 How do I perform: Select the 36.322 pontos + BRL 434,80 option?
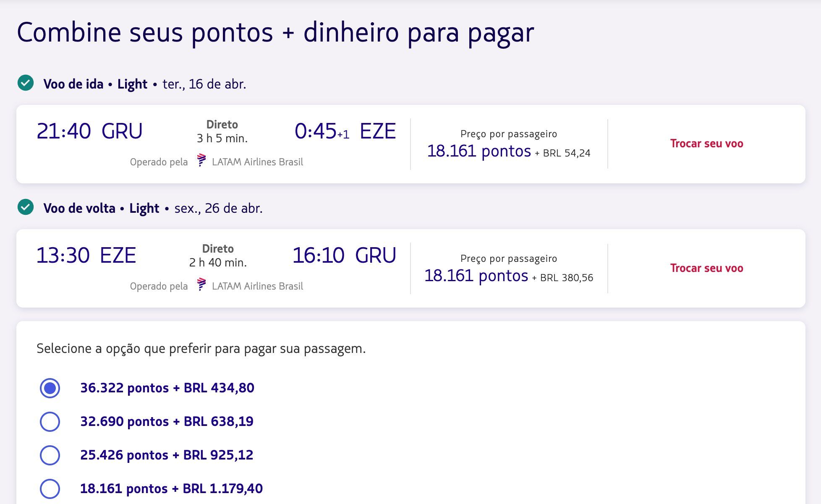(50, 388)
